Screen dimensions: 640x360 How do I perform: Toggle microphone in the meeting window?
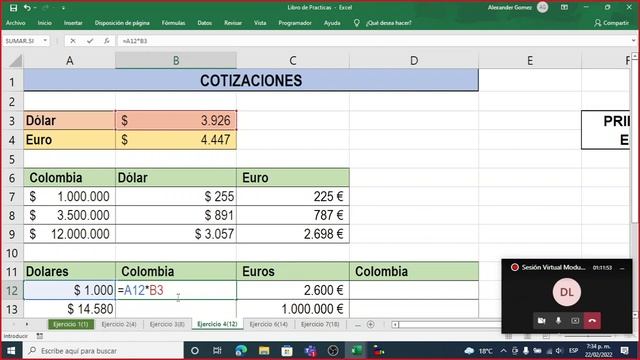[x=558, y=321]
